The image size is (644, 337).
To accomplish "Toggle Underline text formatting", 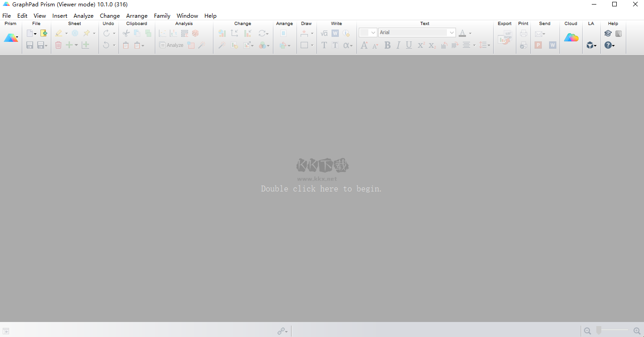I will [x=409, y=45].
